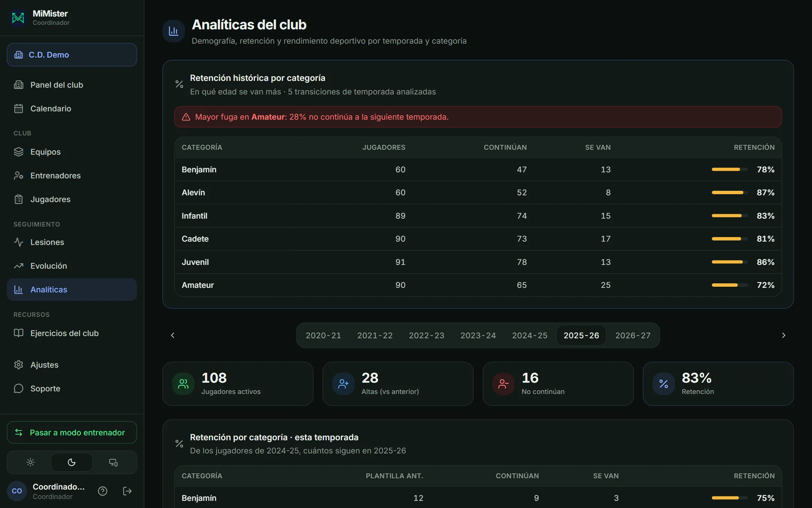Screen dimensions: 812x508
Task: Click the Analíticas del club header chart icon
Action: click(x=173, y=31)
